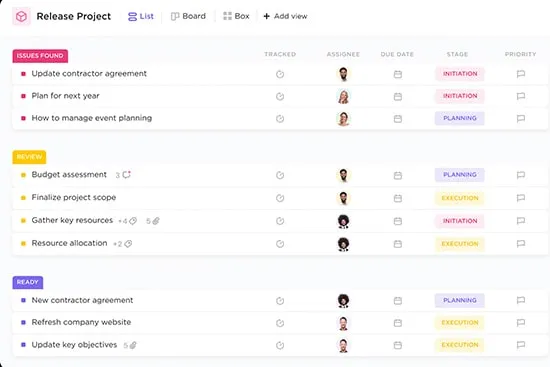The height and width of the screenshot is (367, 550).
Task: Set priority flag for How to manage event planning
Action: click(521, 119)
